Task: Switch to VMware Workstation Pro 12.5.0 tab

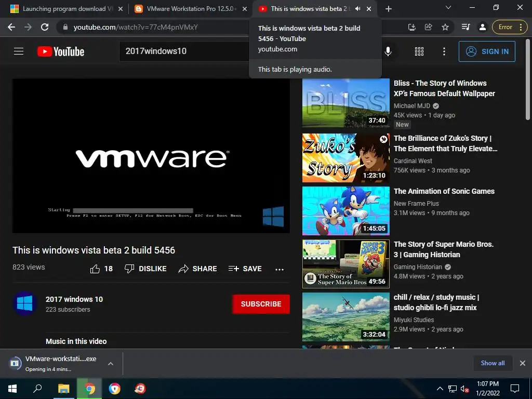Action: coord(191,9)
